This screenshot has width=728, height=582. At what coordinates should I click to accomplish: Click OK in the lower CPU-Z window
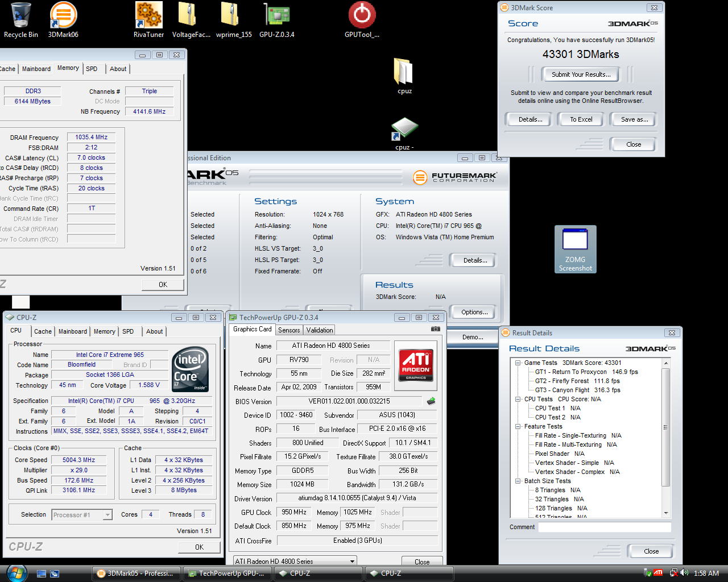(199, 547)
